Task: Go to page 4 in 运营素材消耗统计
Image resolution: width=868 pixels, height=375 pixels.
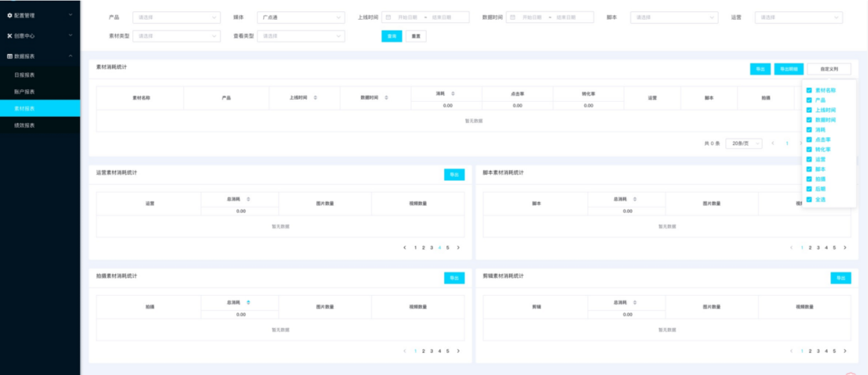Action: (439, 248)
